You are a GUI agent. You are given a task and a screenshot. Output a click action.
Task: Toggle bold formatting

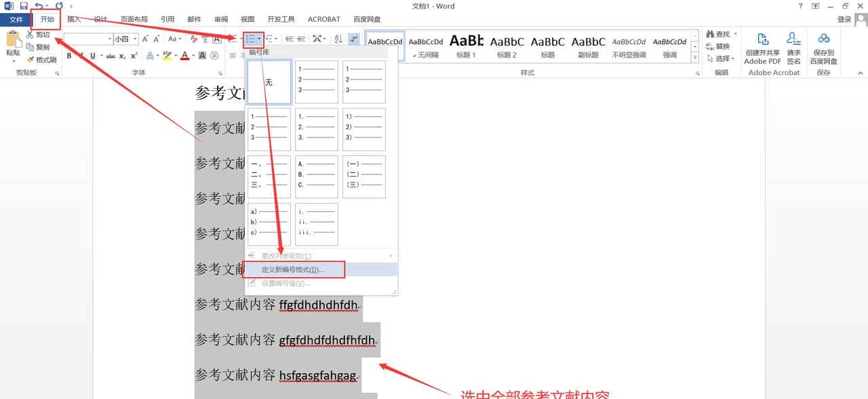[68, 56]
